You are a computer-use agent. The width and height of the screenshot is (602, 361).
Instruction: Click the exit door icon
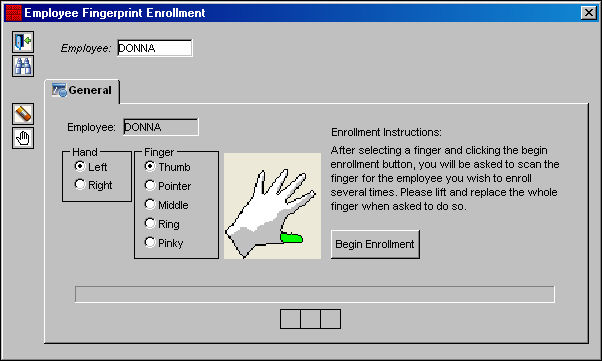23,42
